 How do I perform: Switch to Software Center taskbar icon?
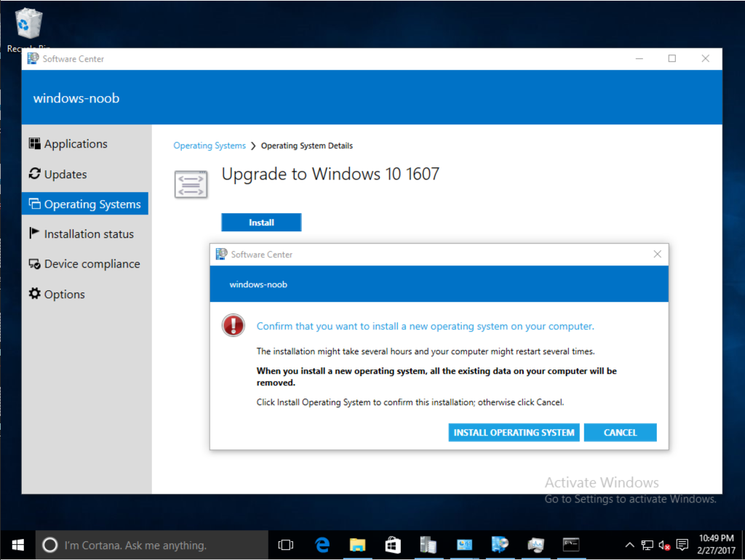500,545
